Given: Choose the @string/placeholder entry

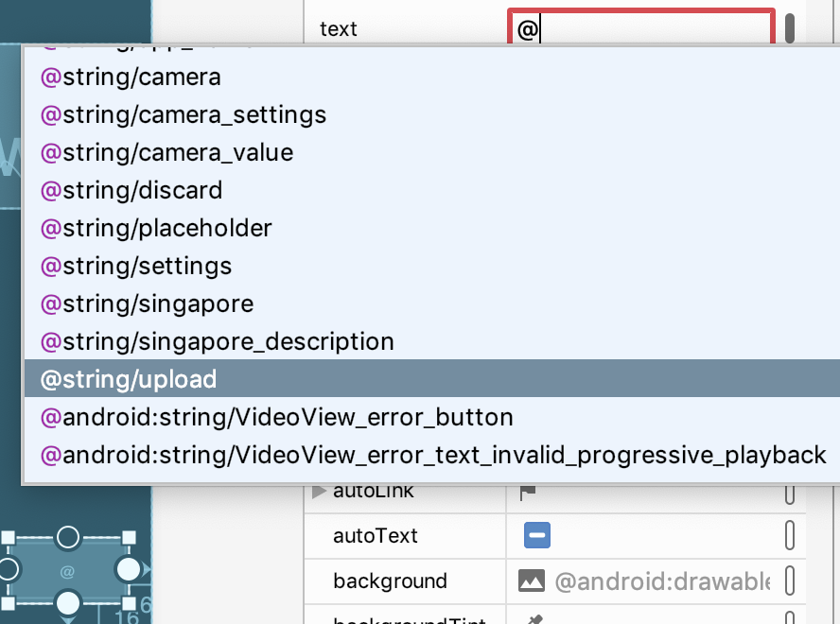Looking at the screenshot, I should click(156, 228).
